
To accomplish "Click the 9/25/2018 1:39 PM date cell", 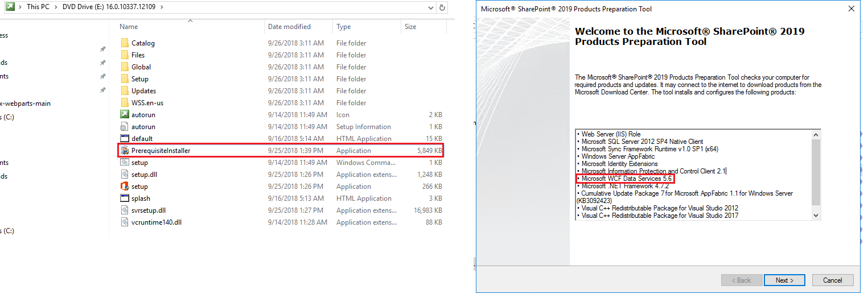I will click(295, 151).
